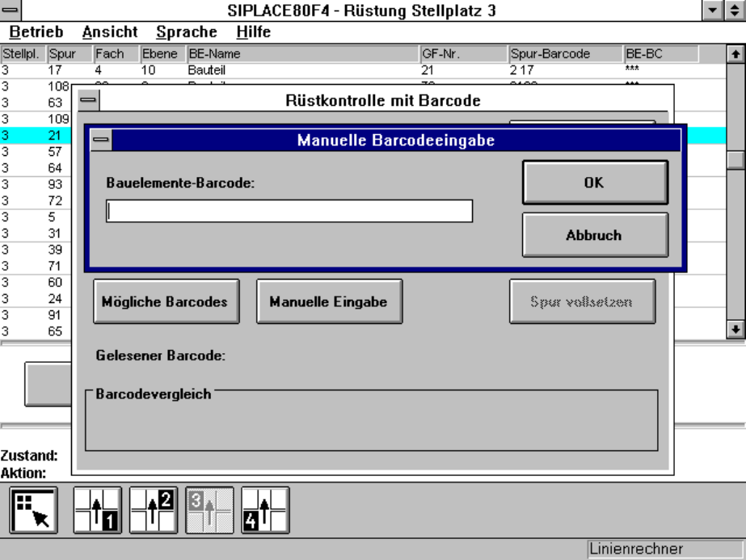Image resolution: width=746 pixels, height=560 pixels.
Task: Select the row with Spur 91
Action: 36,315
